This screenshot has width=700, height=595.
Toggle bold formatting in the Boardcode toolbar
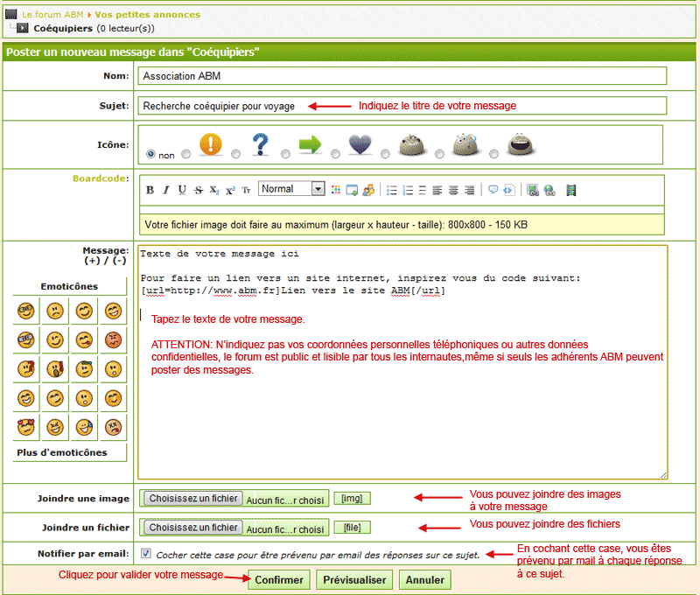(150, 190)
